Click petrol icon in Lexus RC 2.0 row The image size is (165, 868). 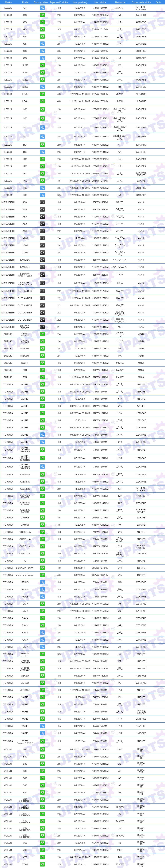click(42, 145)
